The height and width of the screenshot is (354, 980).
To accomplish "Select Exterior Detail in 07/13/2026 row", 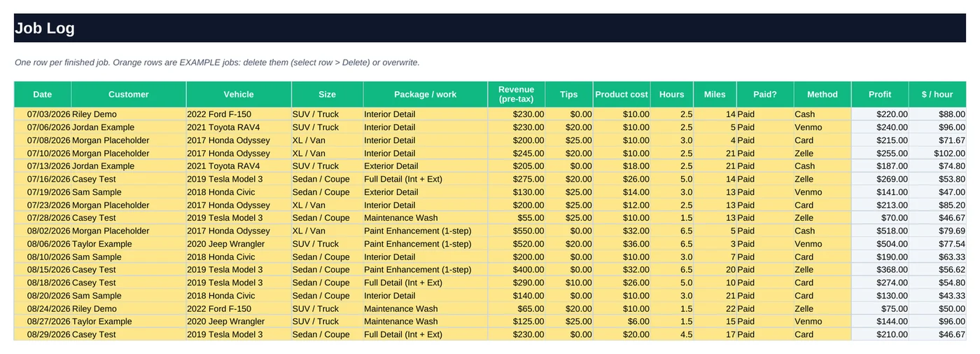I will (425, 166).
